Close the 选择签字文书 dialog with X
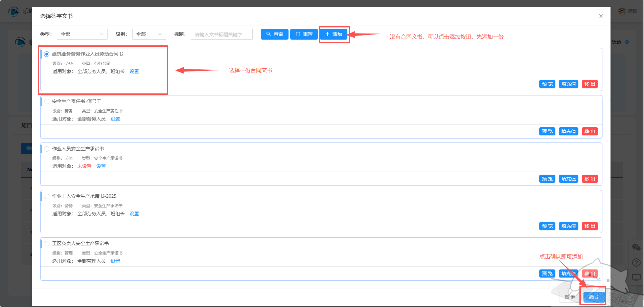The image size is (644, 307). click(601, 16)
